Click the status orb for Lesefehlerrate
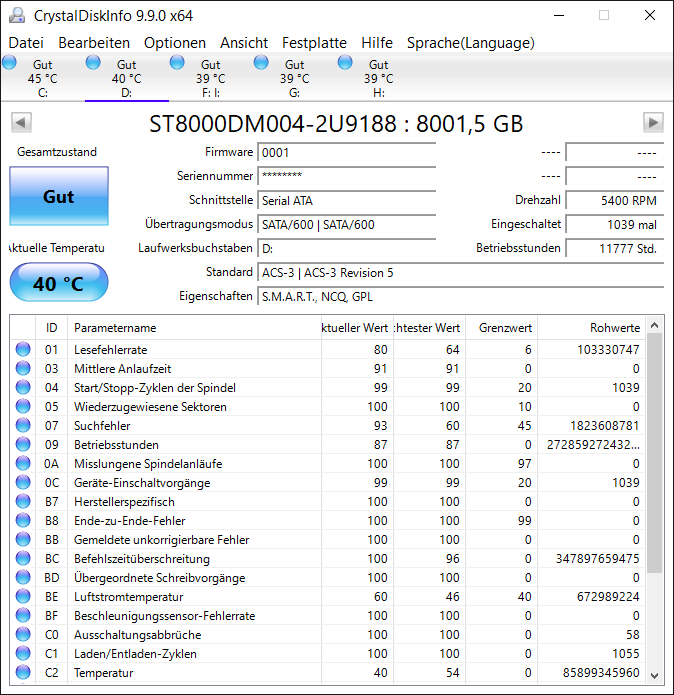The image size is (674, 695). [x=23, y=349]
